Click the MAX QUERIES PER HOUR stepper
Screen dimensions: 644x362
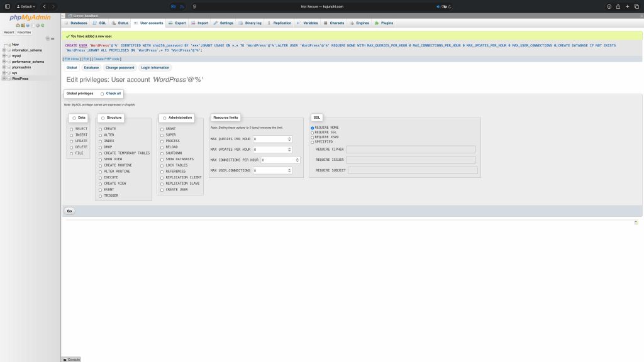pyautogui.click(x=289, y=139)
